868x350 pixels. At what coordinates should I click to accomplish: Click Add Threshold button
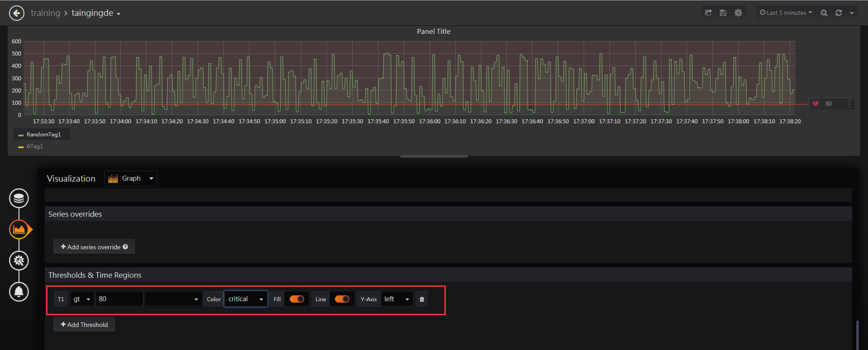coord(84,325)
